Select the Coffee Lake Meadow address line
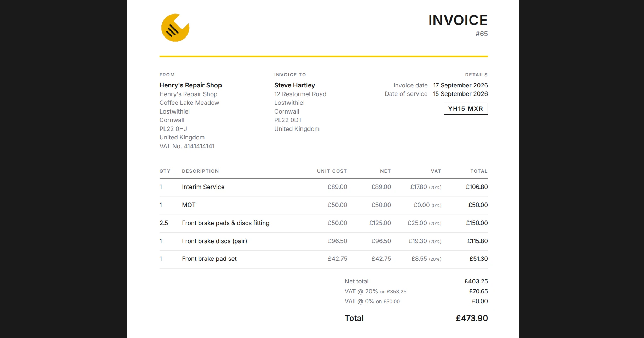Viewport: 644px width, 338px height. [189, 103]
